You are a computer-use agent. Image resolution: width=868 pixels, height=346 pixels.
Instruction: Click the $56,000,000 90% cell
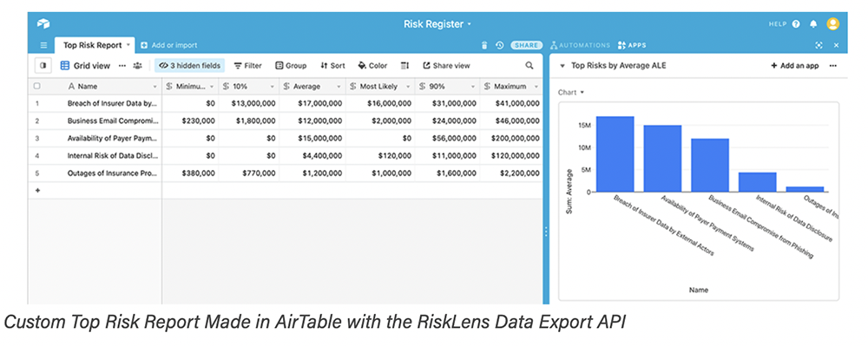pyautogui.click(x=447, y=138)
